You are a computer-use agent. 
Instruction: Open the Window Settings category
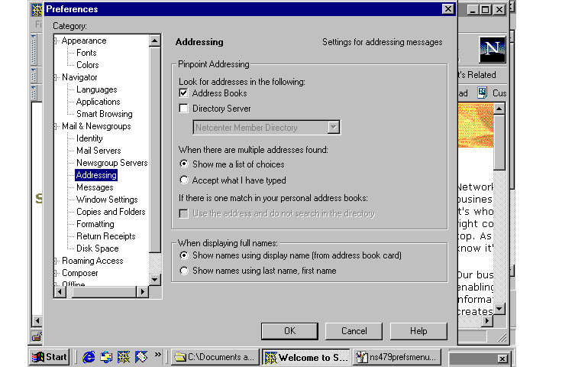[x=107, y=200]
